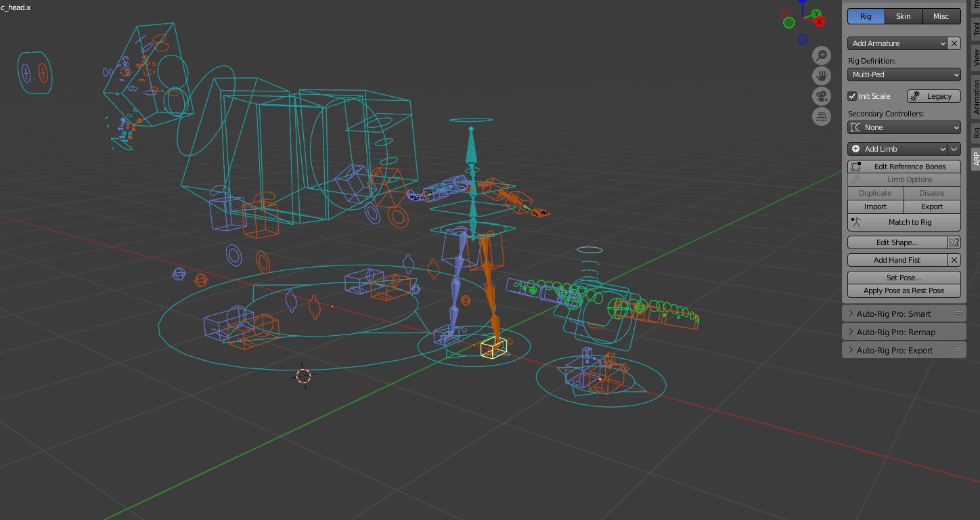The image size is (980, 520).
Task: Open the Rig Definition Multi-Ped dropdown
Action: click(x=904, y=74)
